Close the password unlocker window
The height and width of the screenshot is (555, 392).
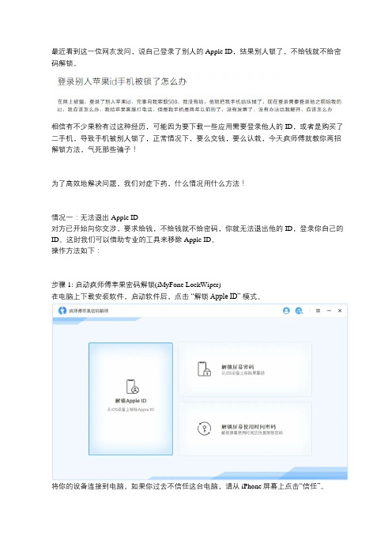click(x=340, y=311)
